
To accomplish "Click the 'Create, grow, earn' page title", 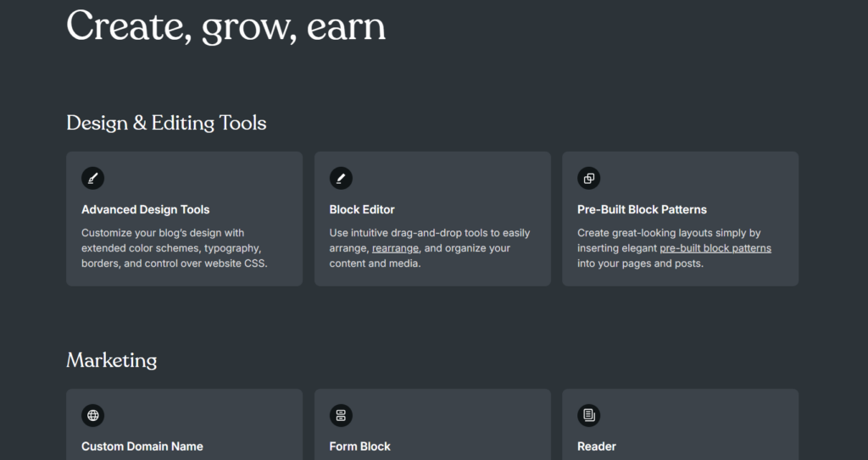I will [x=225, y=26].
